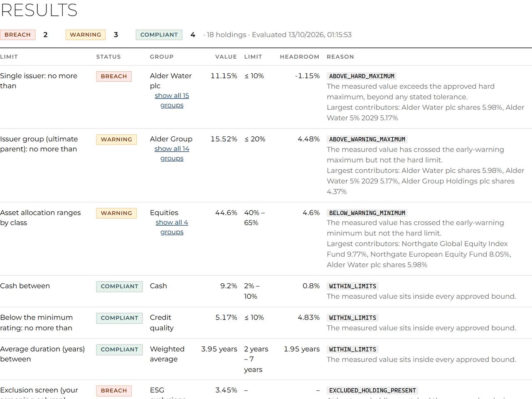
Task: Select the 9.2% value for Cash
Action: coord(229,286)
